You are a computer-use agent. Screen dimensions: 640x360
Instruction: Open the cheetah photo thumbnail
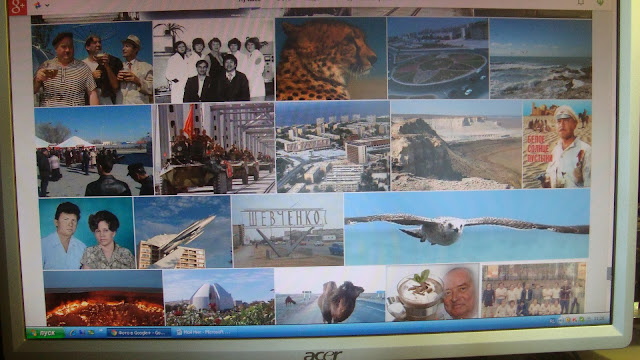click(331, 59)
